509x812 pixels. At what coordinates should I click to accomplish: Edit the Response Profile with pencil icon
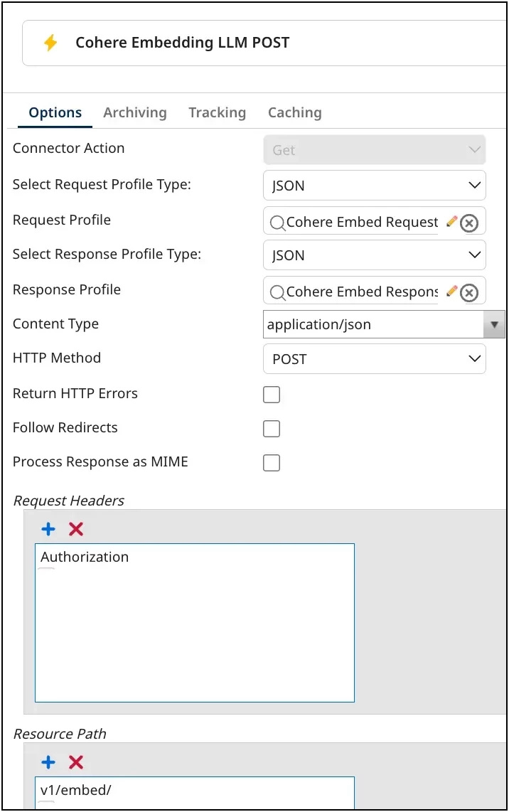pyautogui.click(x=451, y=292)
